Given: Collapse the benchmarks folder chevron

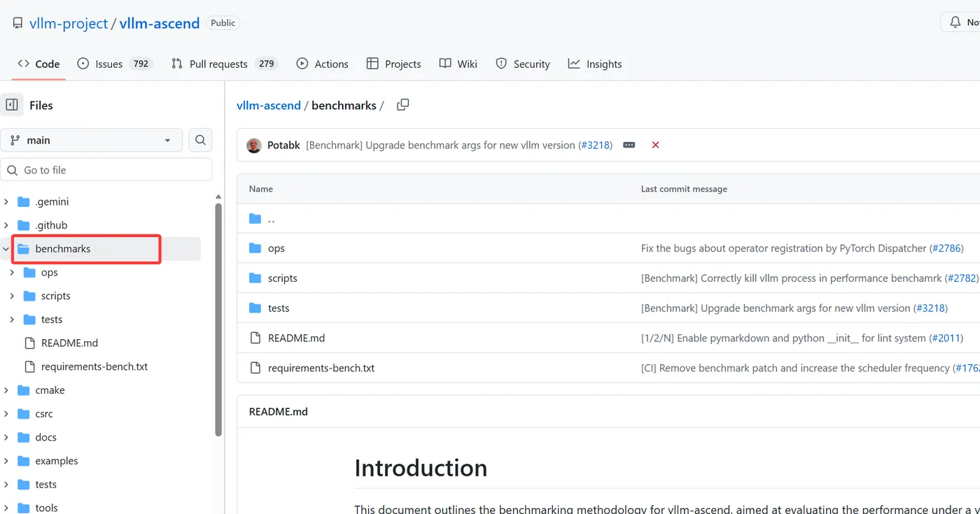Looking at the screenshot, I should pos(6,249).
